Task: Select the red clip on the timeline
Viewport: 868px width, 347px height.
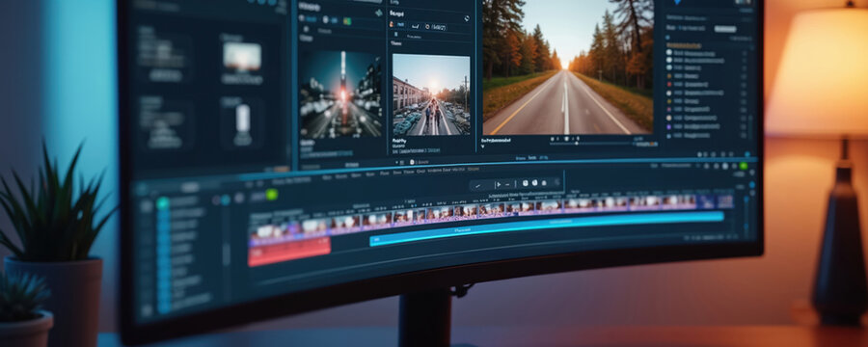Action: pyautogui.click(x=289, y=252)
